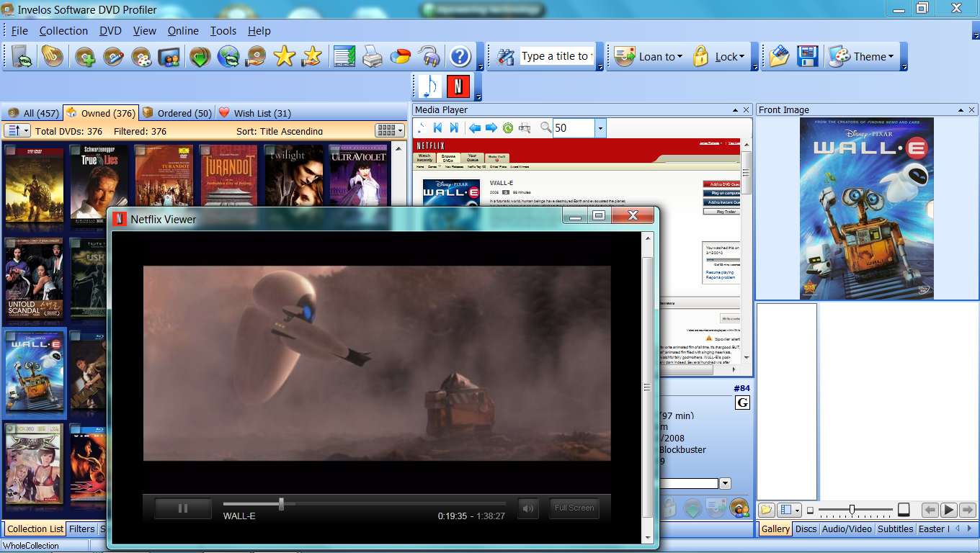Click the monitor with people toolbar icon

click(169, 56)
